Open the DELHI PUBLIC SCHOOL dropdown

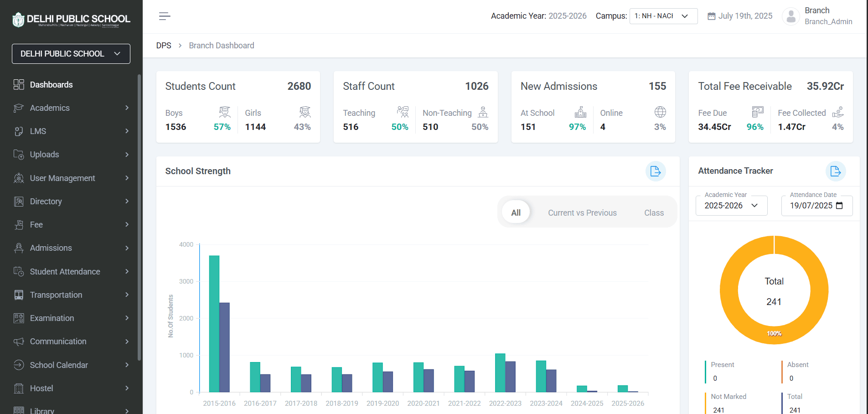pyautogui.click(x=71, y=54)
